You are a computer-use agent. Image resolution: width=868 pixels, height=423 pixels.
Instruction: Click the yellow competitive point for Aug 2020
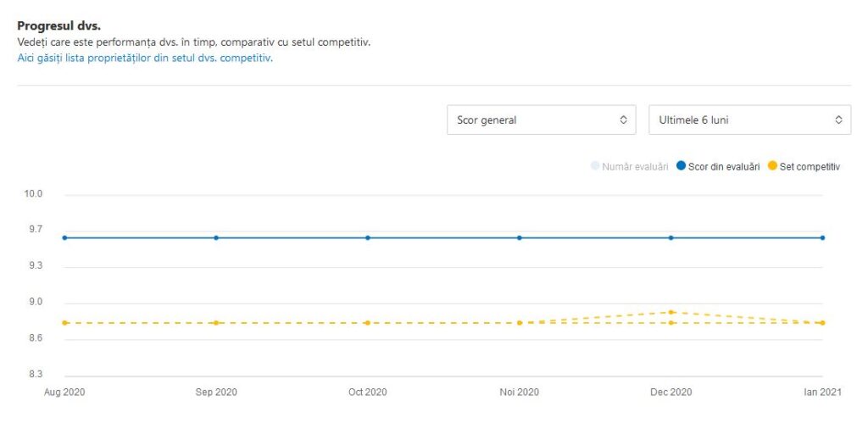pos(64,323)
